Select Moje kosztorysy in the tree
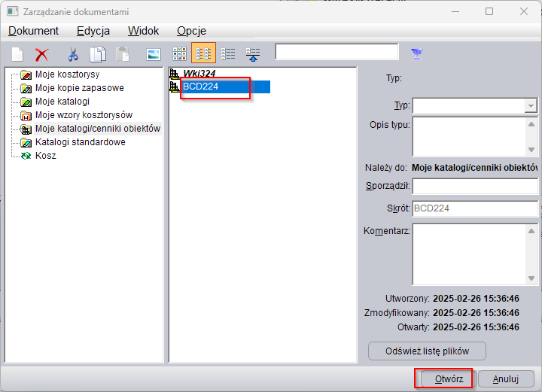 [x=68, y=74]
